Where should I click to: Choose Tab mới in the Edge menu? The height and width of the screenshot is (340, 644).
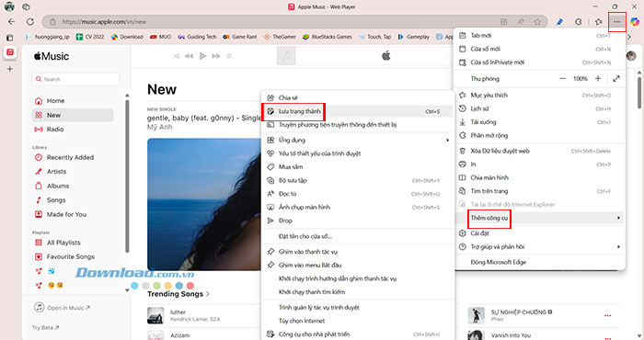click(540, 36)
